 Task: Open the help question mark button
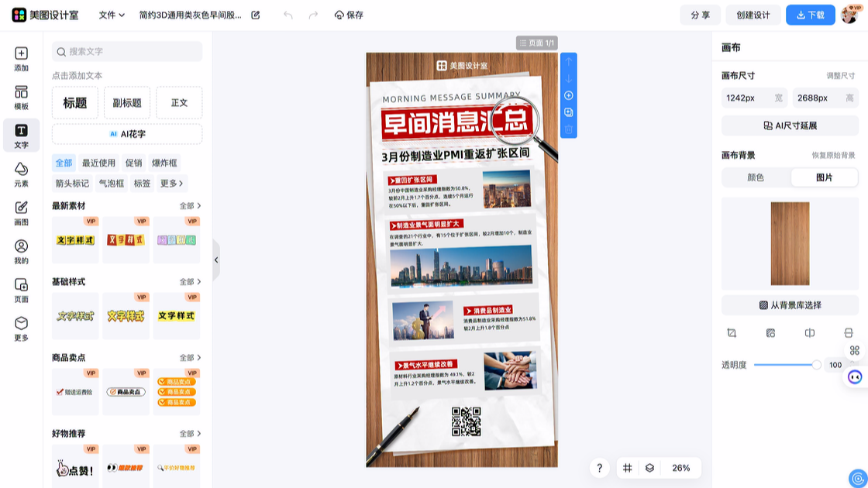click(x=599, y=468)
